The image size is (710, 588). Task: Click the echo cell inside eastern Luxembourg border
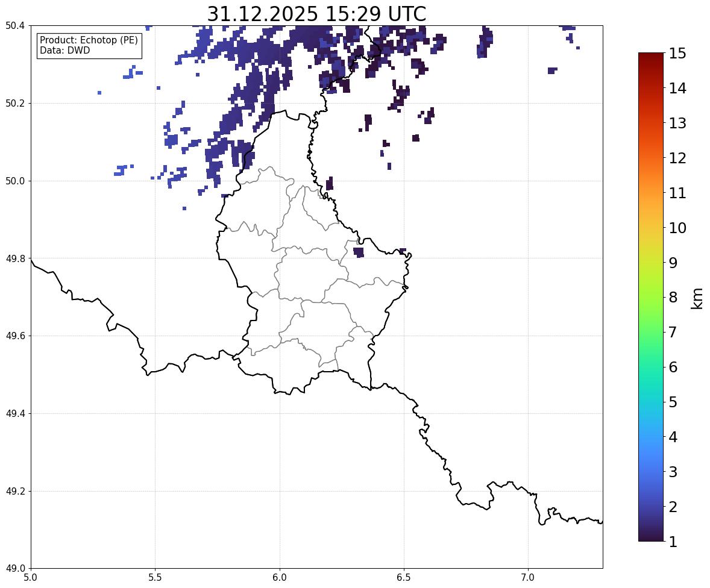(359, 252)
